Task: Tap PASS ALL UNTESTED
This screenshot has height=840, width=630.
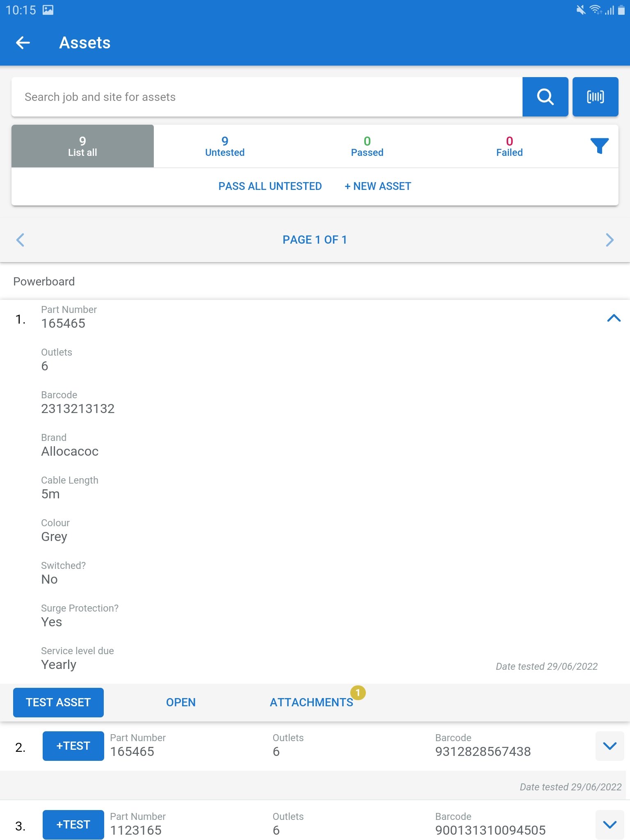Action: [270, 186]
